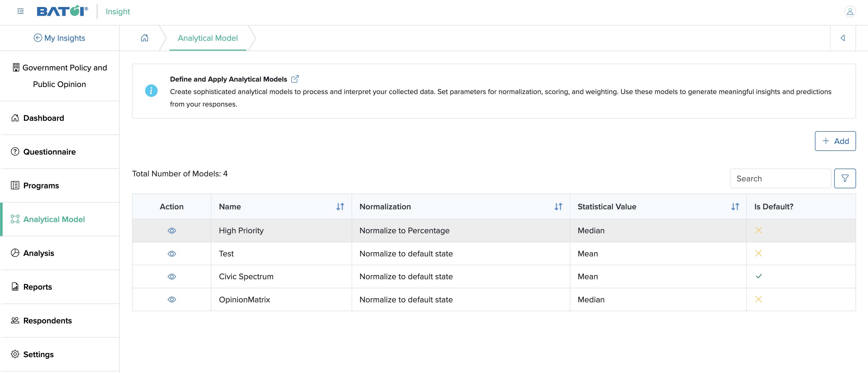This screenshot has height=373, width=868.
Task: View the High Priority model via eye icon
Action: (172, 231)
